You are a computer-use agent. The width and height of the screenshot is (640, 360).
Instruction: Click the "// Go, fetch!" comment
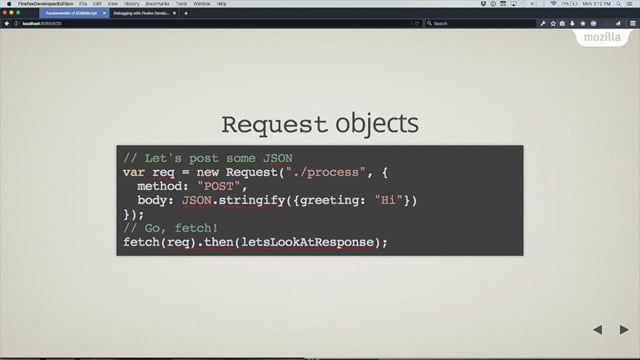coord(171,228)
